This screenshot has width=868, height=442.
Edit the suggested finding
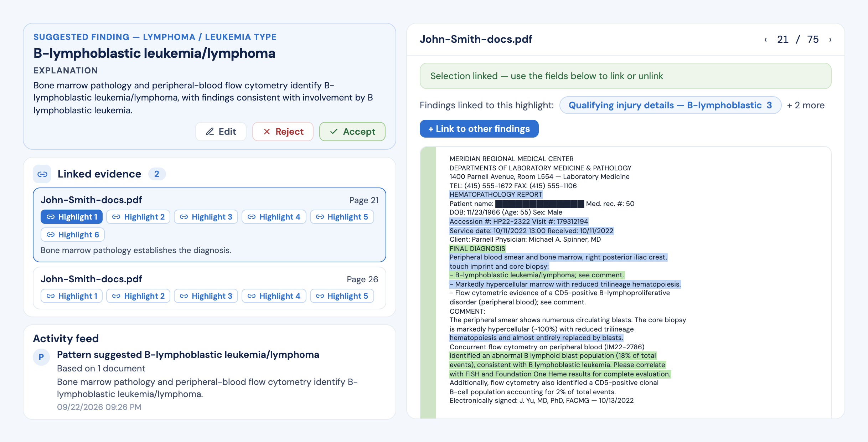[221, 132]
